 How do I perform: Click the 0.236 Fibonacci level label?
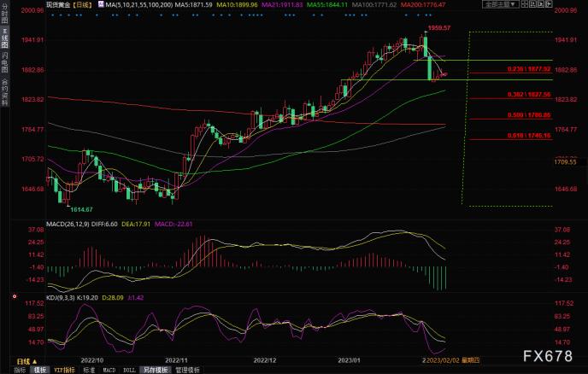(x=529, y=69)
